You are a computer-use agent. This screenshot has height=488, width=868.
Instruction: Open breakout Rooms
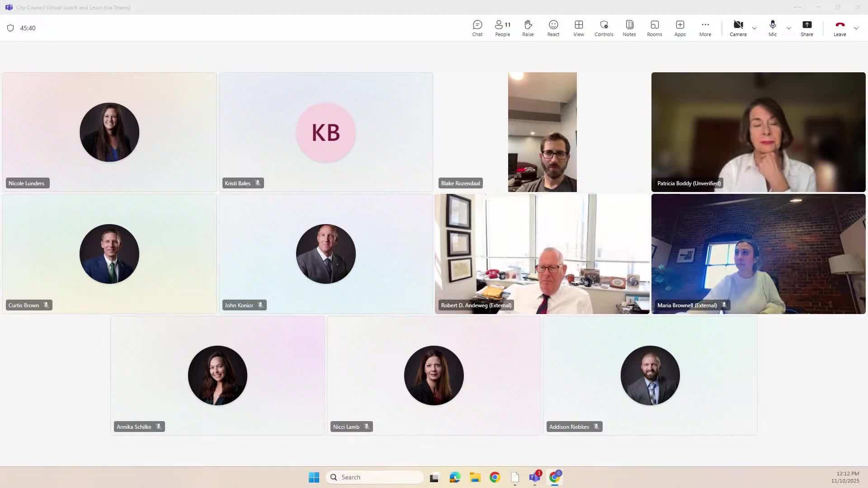[x=654, y=28]
